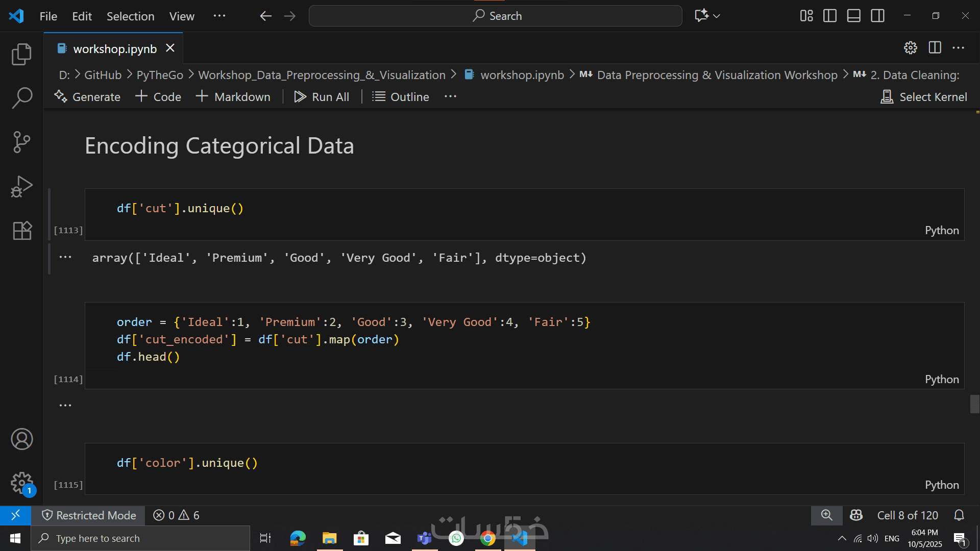
Task: Click the editor scrollbar thumb on the right
Action: [x=974, y=404]
